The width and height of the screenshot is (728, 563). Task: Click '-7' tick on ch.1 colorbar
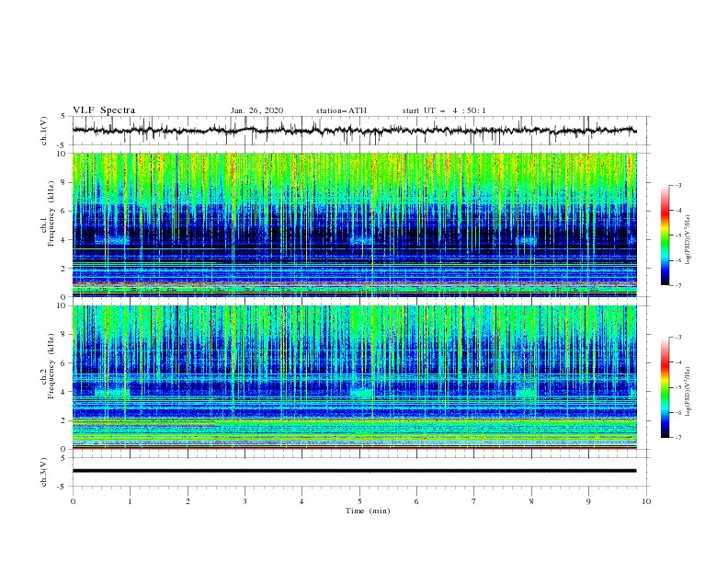click(677, 285)
